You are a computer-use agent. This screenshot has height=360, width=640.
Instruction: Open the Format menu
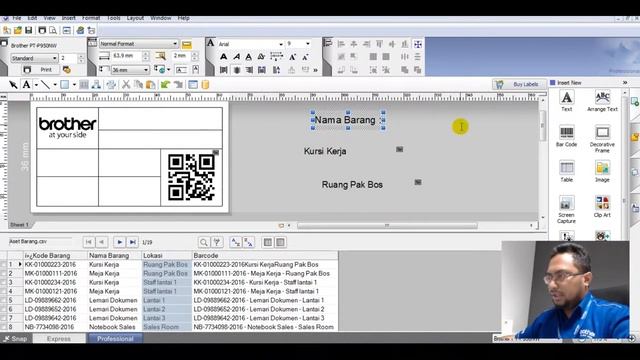[x=91, y=18]
